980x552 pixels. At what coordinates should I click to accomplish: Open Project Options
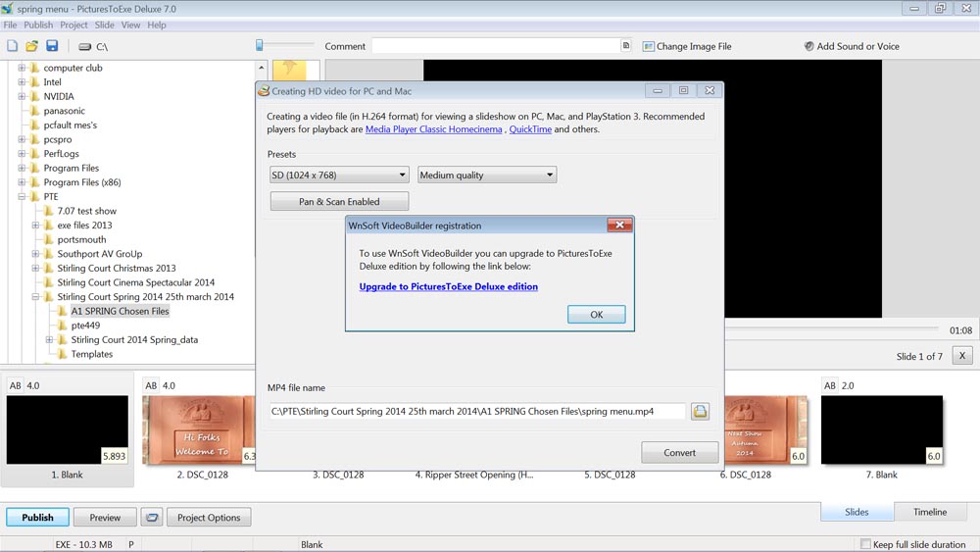click(209, 517)
